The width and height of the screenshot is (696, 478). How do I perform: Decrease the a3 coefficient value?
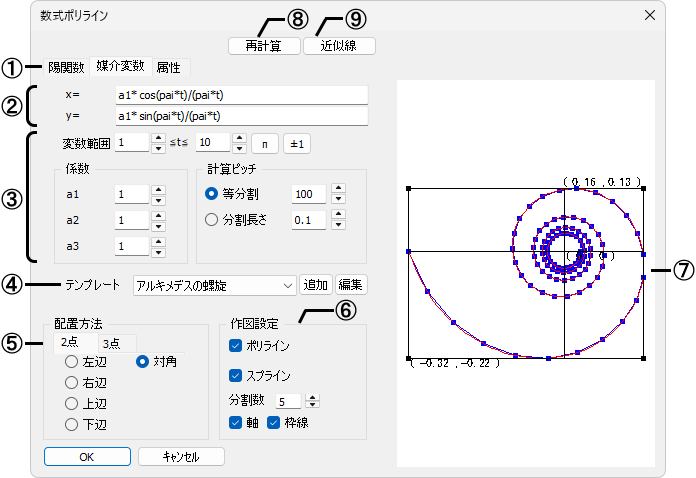(158, 252)
